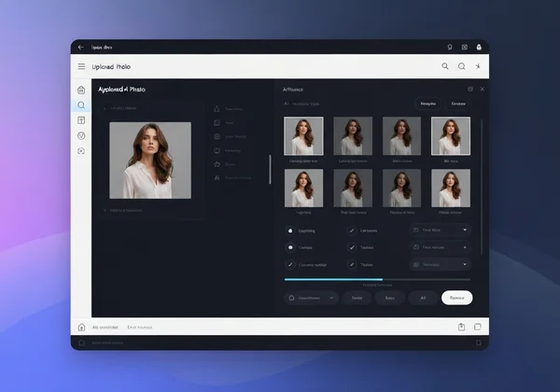Click the sparkle icon at the header's right end
This screenshot has height=392, width=560.
(x=478, y=66)
